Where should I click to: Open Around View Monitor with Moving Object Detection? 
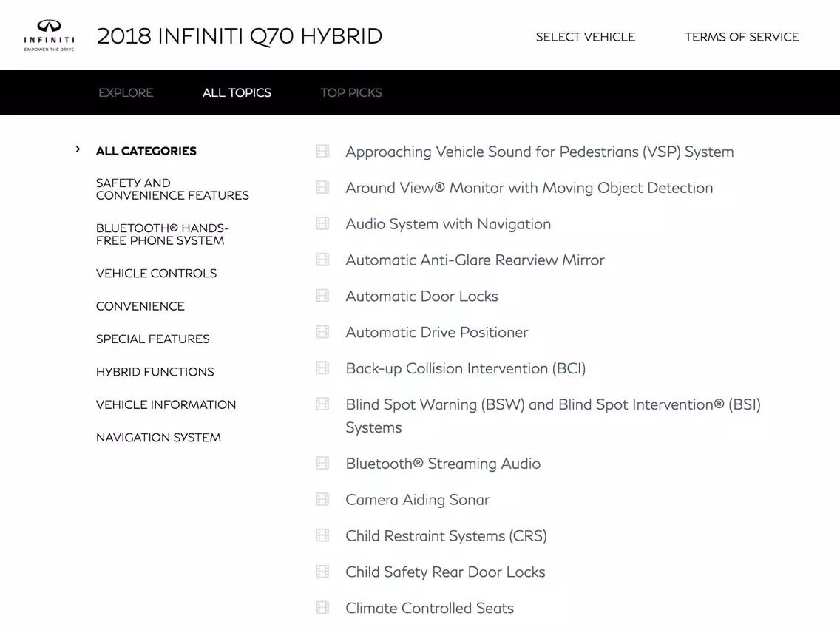(x=529, y=188)
